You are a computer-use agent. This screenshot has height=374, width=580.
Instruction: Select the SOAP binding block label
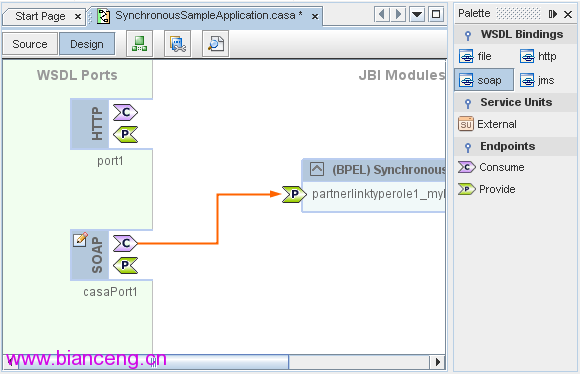97,255
